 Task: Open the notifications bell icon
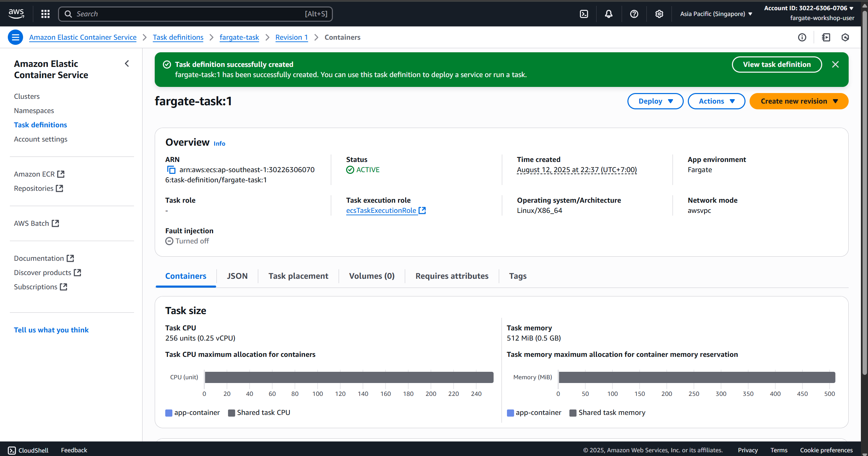(609, 14)
